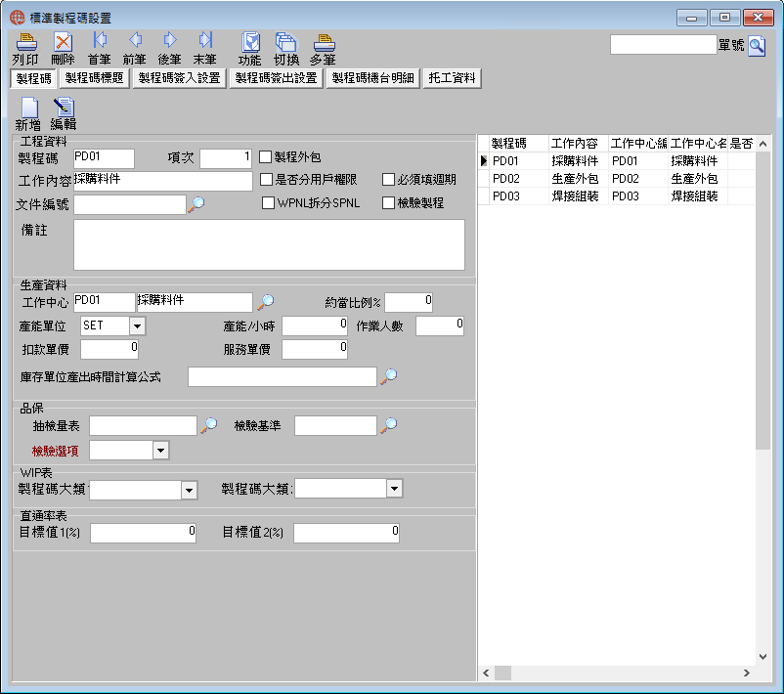The image size is (784, 694).
Task: Click the 項次 input field
Action: pyautogui.click(x=226, y=158)
